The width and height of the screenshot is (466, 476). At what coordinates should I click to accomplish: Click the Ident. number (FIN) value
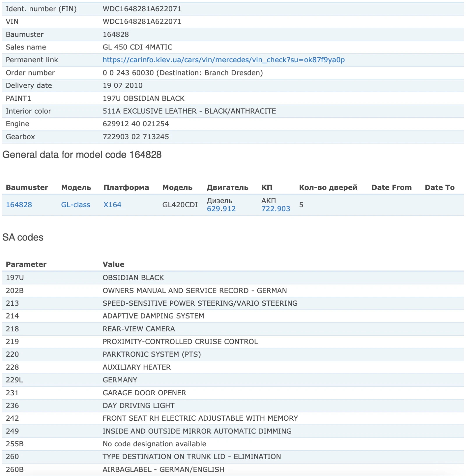pos(142,9)
